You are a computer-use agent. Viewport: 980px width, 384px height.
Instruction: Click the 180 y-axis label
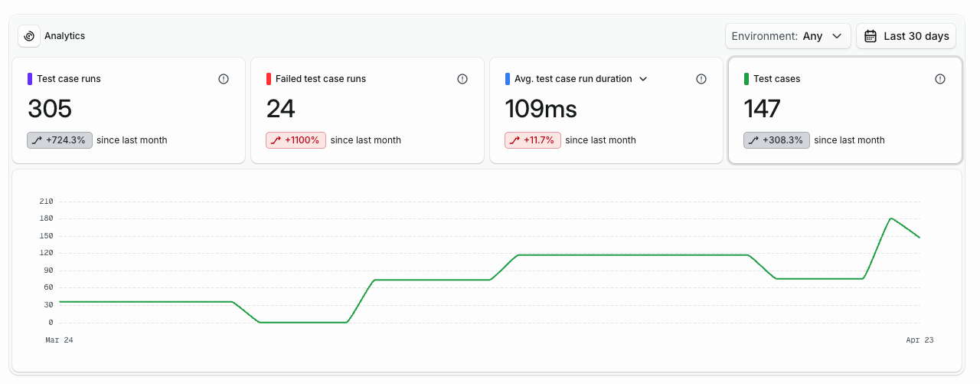(45, 218)
